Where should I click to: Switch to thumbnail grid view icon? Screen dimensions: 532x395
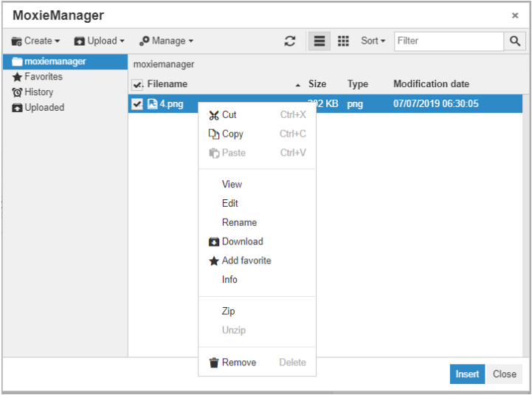pos(343,41)
